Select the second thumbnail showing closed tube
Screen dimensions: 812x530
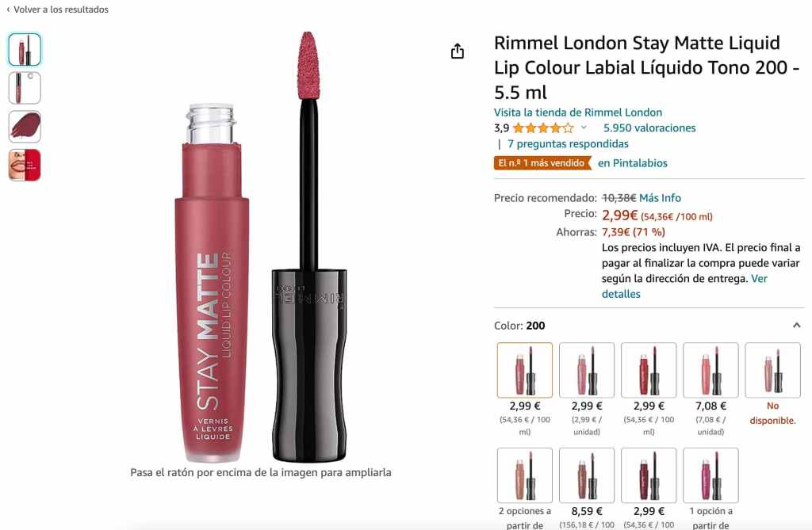(x=25, y=88)
